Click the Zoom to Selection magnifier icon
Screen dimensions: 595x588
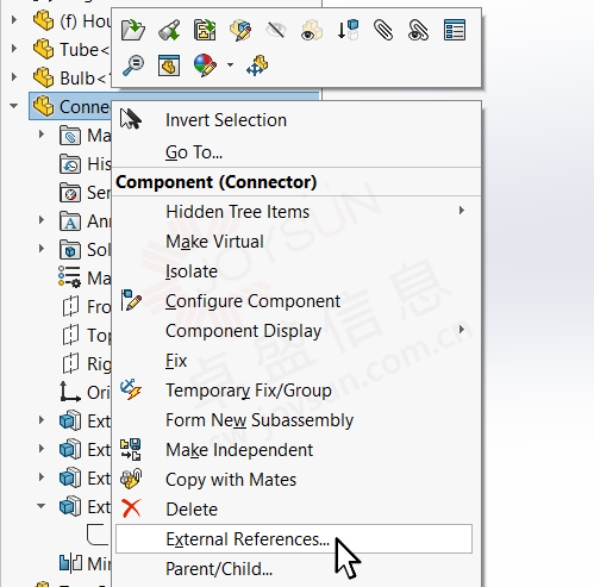click(x=133, y=65)
